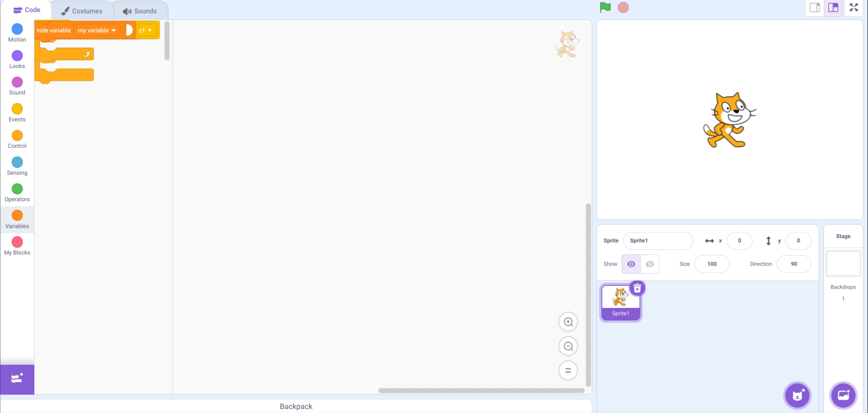Enter full screen presentation mode

[x=853, y=7]
